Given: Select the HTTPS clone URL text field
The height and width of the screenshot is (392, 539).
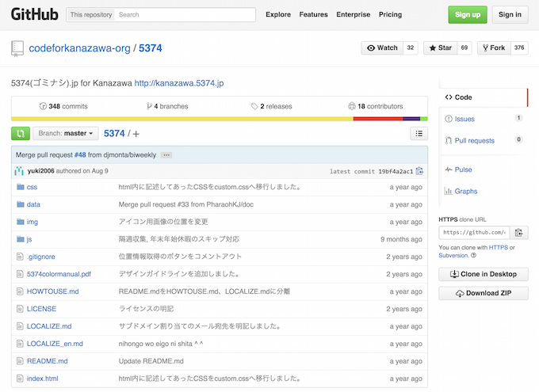Looking at the screenshot, I should tap(474, 233).
